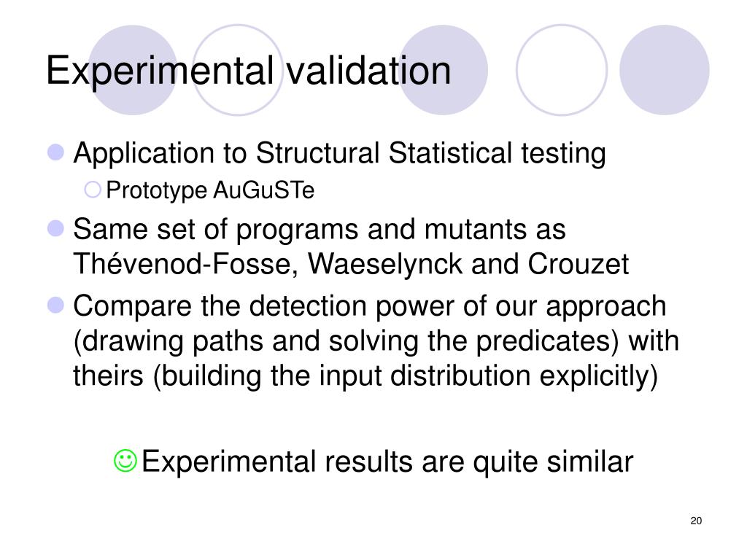Click the rightmost filled lavender circle
The width and height of the screenshot is (747, 560).
pos(664,70)
